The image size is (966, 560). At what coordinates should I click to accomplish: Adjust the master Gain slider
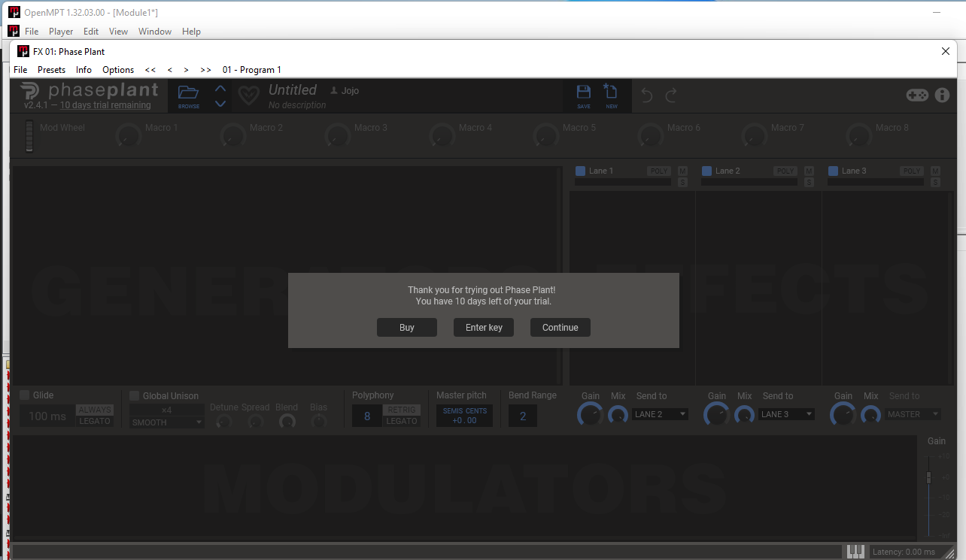point(928,477)
